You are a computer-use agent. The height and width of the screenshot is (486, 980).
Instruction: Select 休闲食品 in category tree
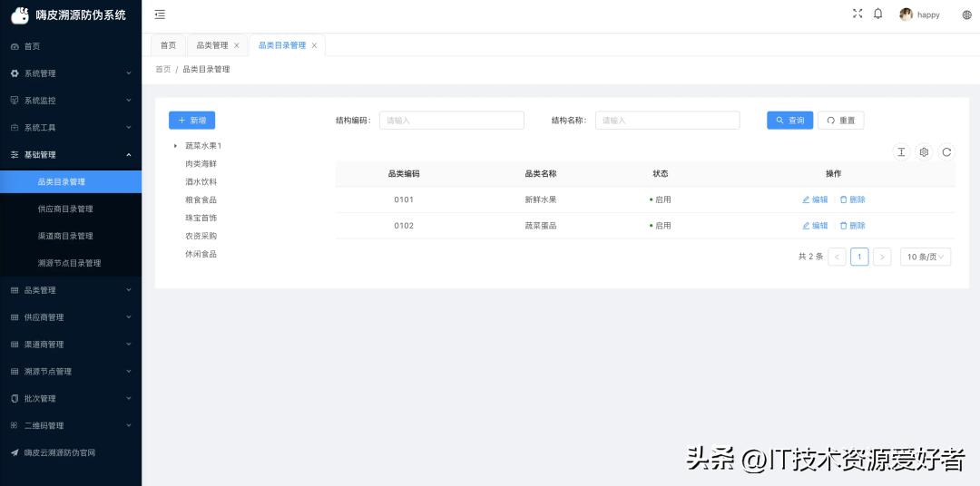coord(201,254)
